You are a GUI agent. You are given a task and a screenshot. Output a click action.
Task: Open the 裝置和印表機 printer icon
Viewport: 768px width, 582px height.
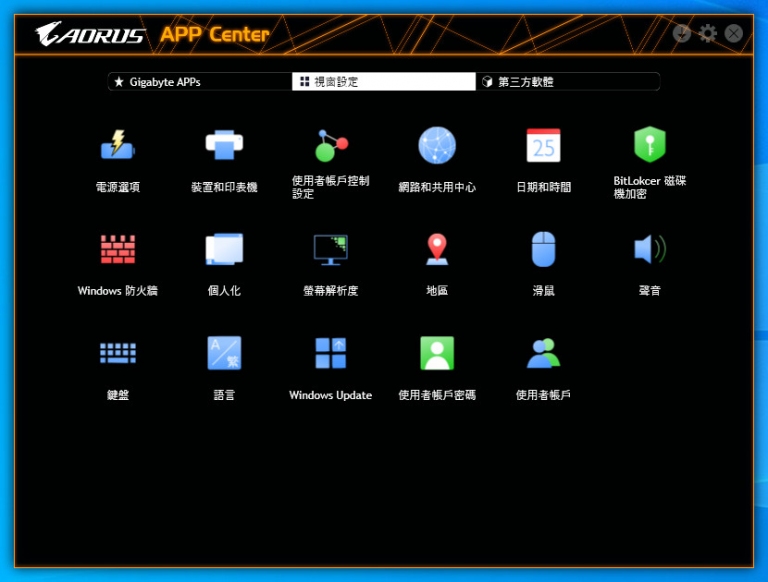[224, 146]
